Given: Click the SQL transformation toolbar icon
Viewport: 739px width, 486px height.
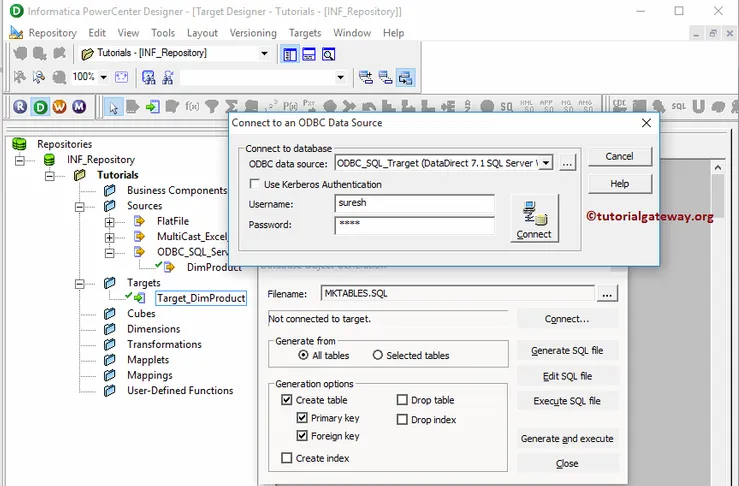Looking at the screenshot, I should (679, 107).
